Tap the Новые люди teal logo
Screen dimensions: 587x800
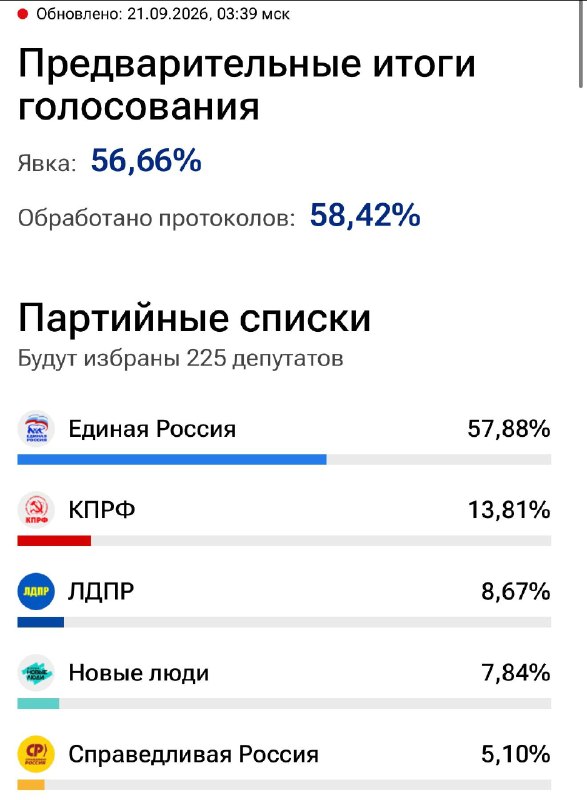coord(36,673)
